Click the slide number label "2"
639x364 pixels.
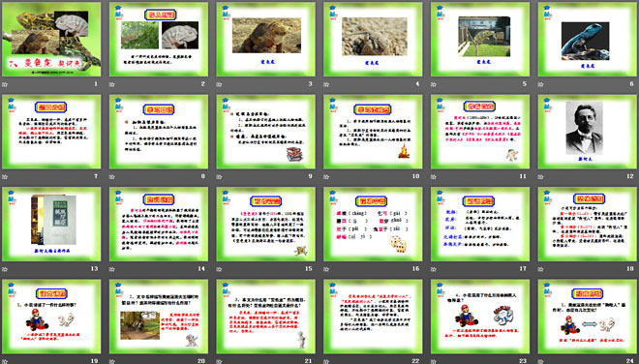(203, 84)
